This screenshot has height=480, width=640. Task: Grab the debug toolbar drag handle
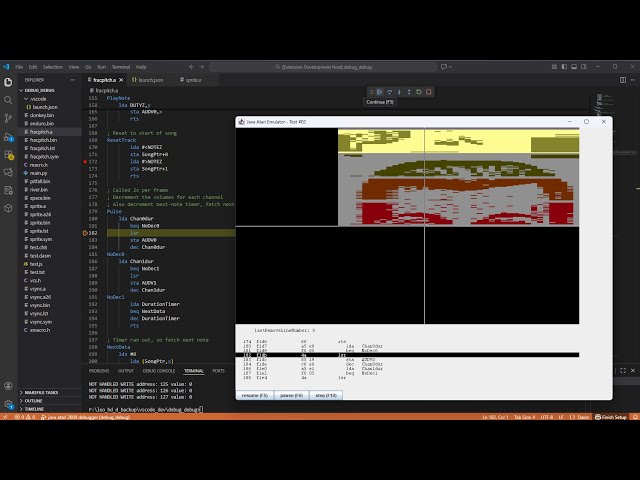(371, 92)
